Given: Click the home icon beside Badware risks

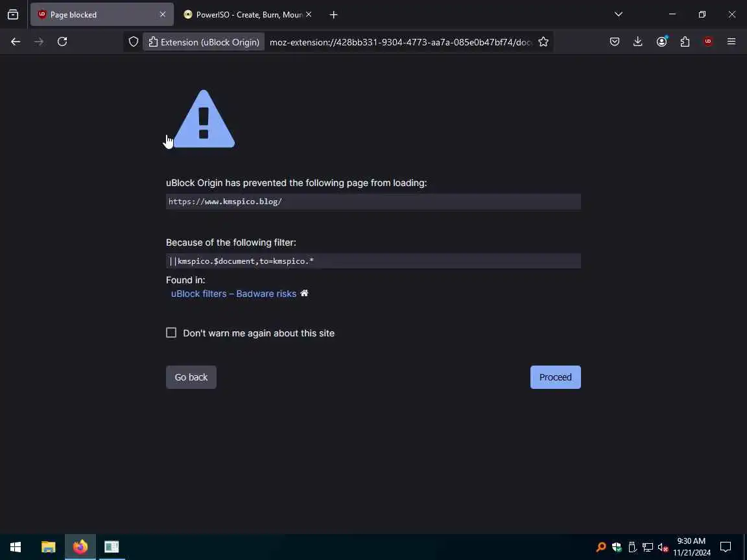Looking at the screenshot, I should tap(304, 294).
